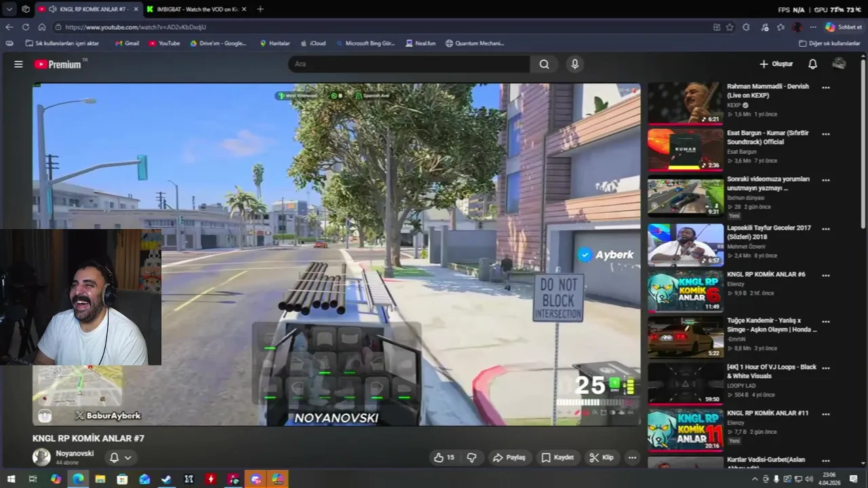The width and height of the screenshot is (868, 488).
Task: Open options for KNGL RP KOMİK ANLAR #6
Action: 826,275
